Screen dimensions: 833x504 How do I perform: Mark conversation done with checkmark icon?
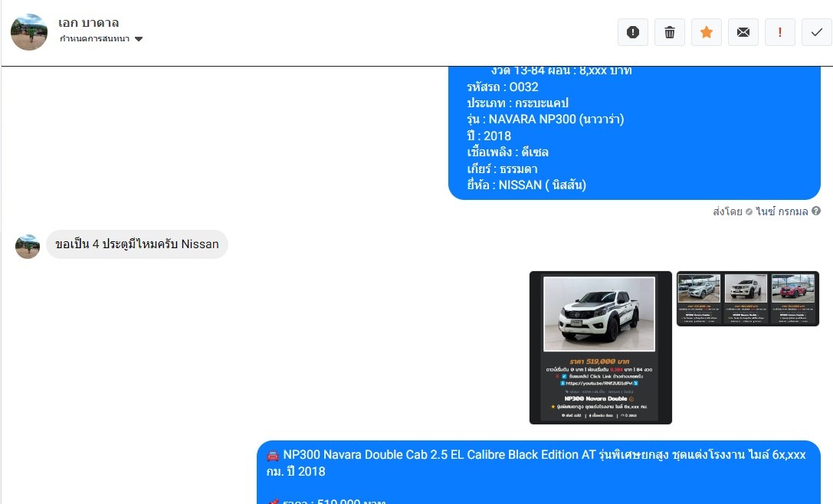(817, 32)
